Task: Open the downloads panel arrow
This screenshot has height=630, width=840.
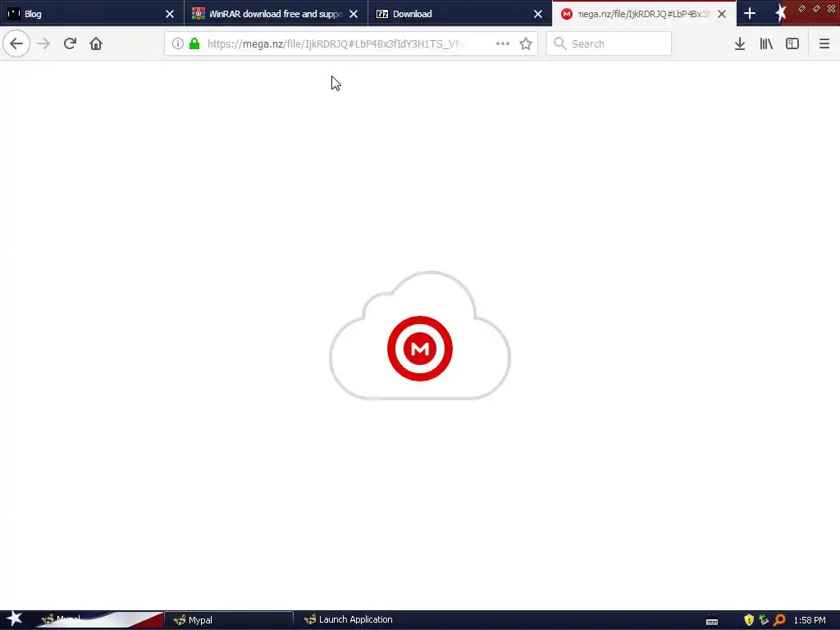Action: click(740, 43)
